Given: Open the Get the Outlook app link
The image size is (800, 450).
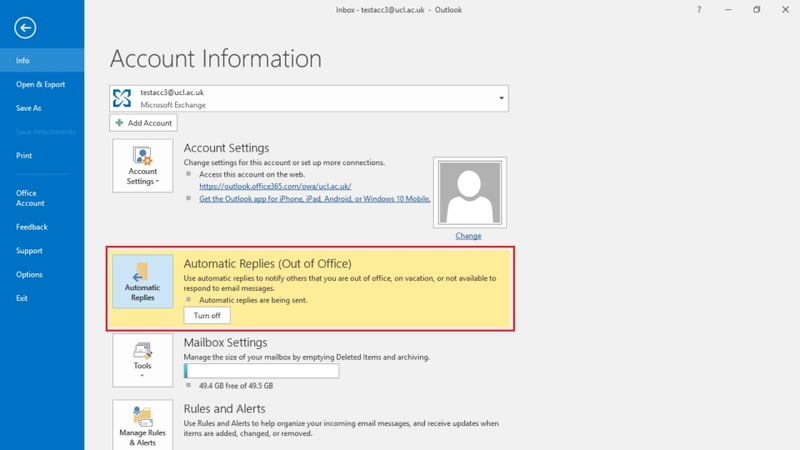Looking at the screenshot, I should click(315, 199).
